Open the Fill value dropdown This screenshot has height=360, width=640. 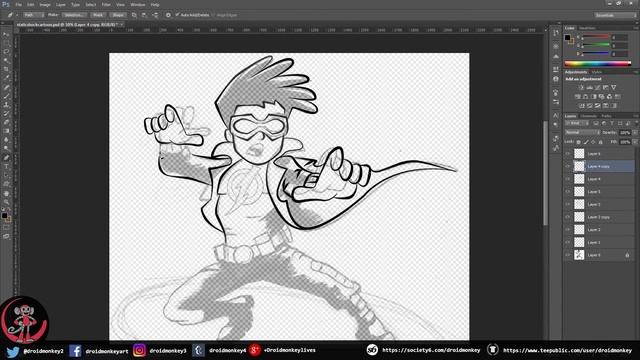tap(635, 142)
